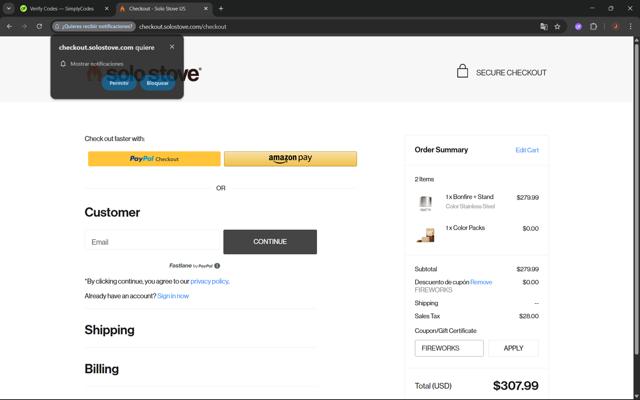Click APPLY to apply coupon
This screenshot has width=640, height=400.
[513, 348]
